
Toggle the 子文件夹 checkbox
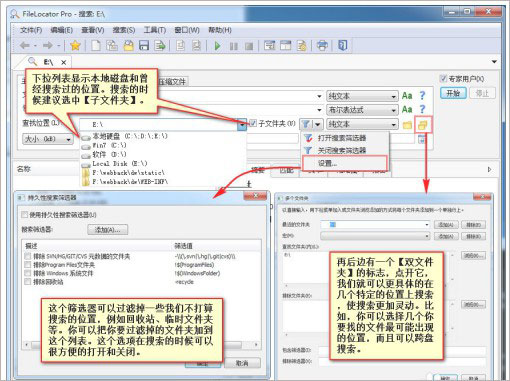(253, 124)
